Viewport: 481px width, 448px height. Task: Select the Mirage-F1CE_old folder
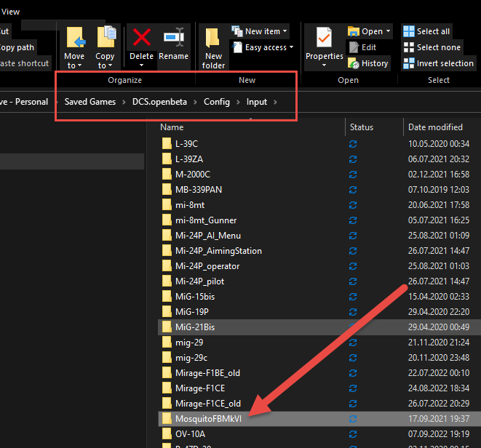coord(208,404)
